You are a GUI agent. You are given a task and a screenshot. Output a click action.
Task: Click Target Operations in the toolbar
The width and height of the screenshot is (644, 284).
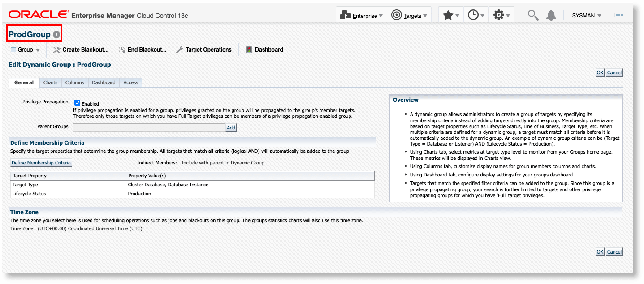[x=208, y=49]
